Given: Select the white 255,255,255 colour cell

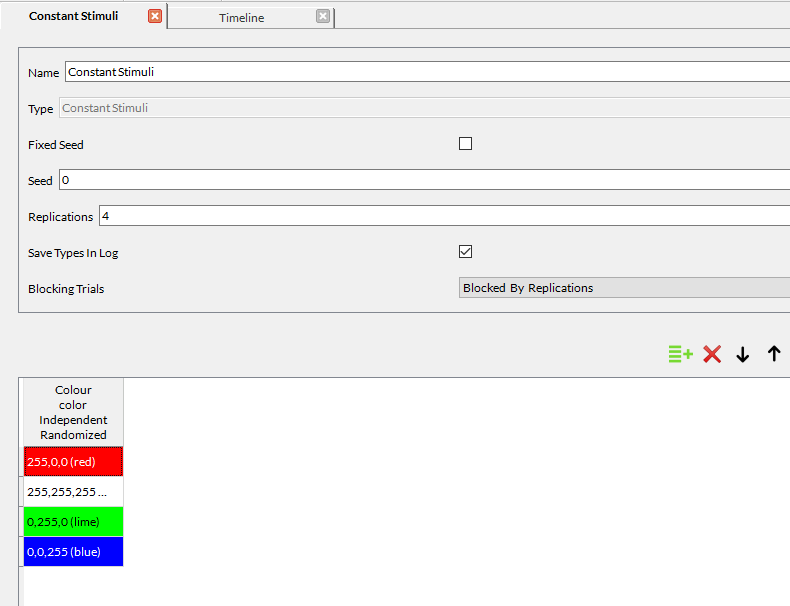Looking at the screenshot, I should pyautogui.click(x=73, y=491).
